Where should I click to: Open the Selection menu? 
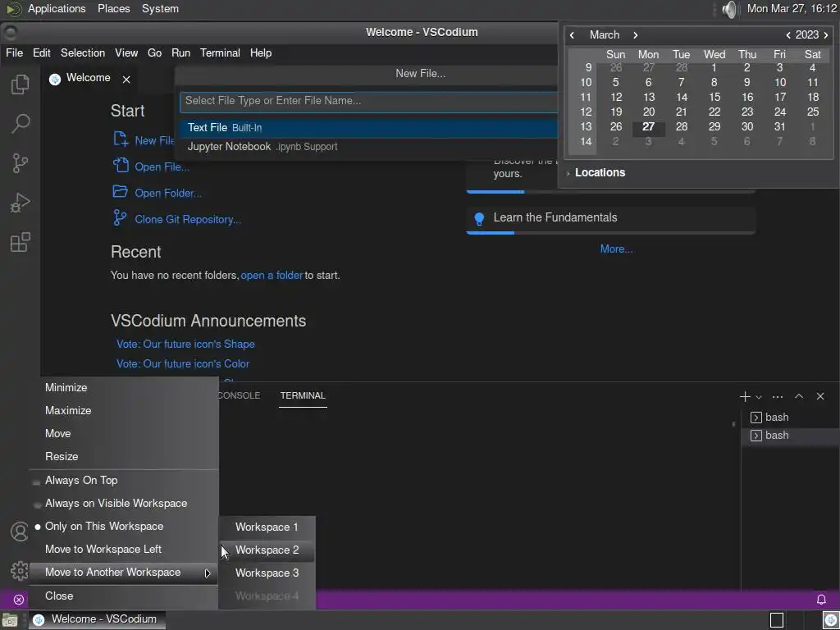point(83,53)
